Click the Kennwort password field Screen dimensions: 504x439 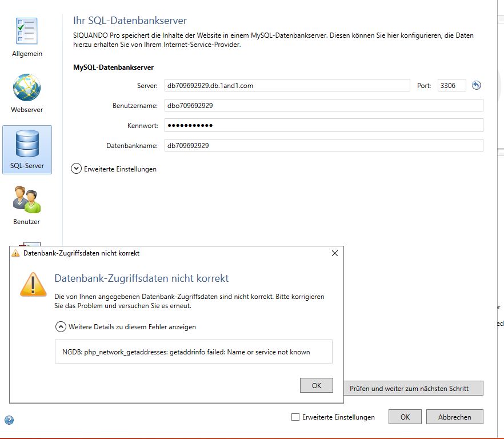coord(323,125)
